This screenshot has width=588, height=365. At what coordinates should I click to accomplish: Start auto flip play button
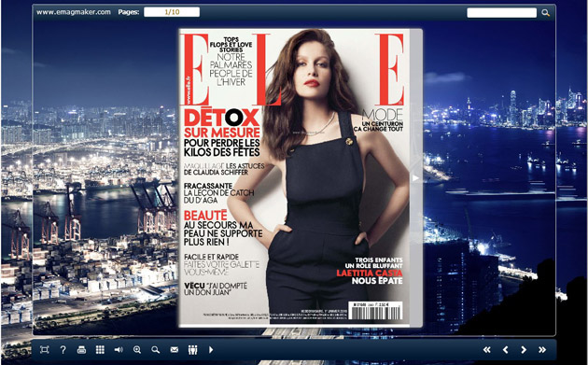[211, 350]
